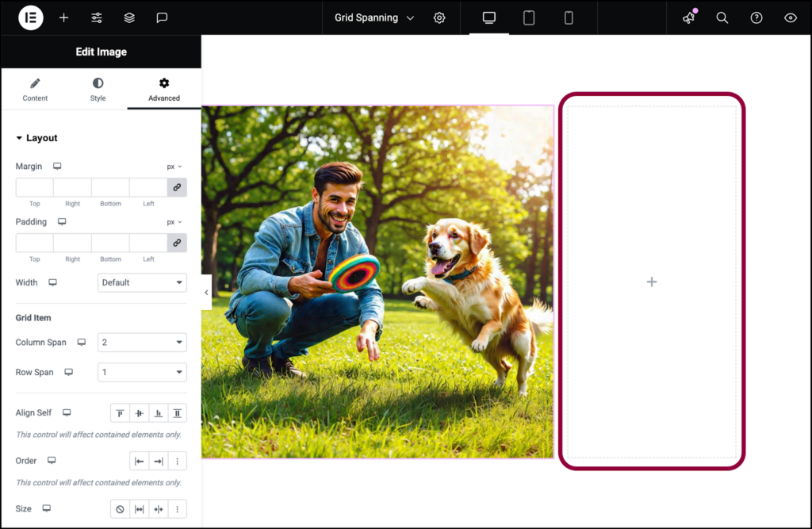The width and height of the screenshot is (812, 529).
Task: Open the Notes comment icon
Action: 162,17
